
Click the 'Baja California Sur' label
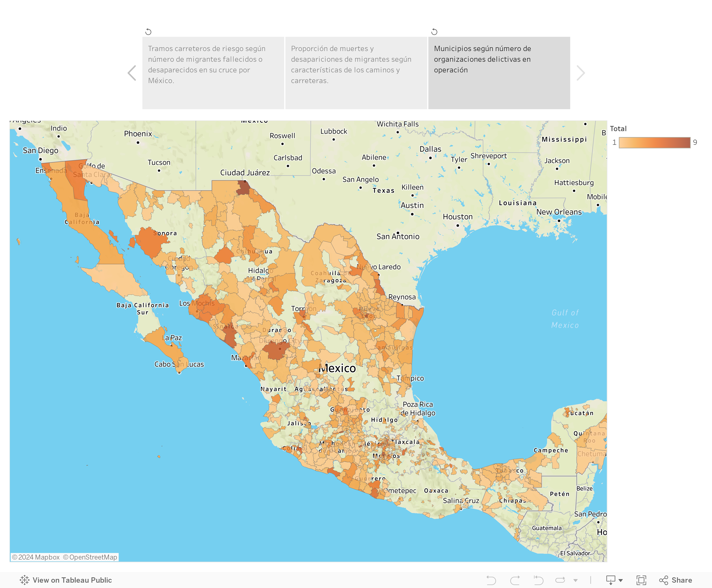143,309
